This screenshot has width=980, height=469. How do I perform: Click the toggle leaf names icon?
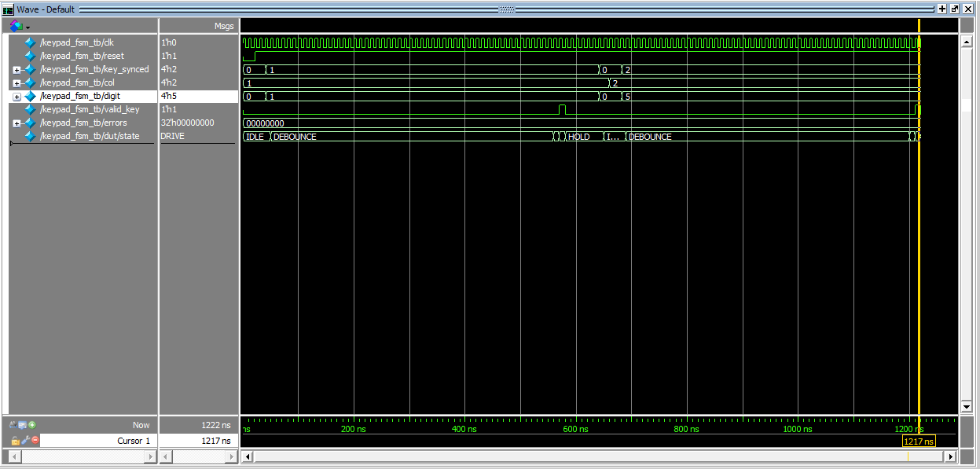[14, 425]
